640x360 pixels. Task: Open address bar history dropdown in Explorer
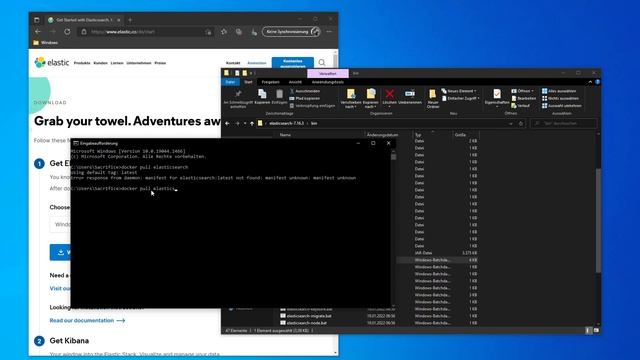pos(511,123)
